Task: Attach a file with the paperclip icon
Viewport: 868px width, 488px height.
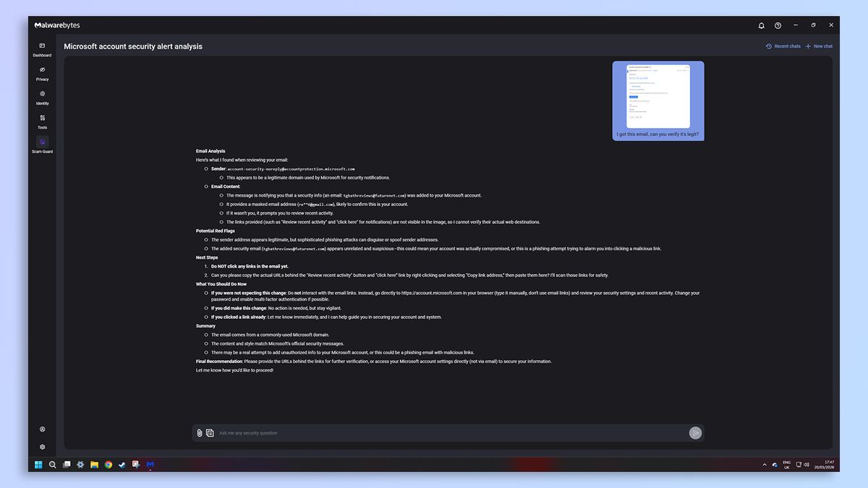Action: [199, 433]
